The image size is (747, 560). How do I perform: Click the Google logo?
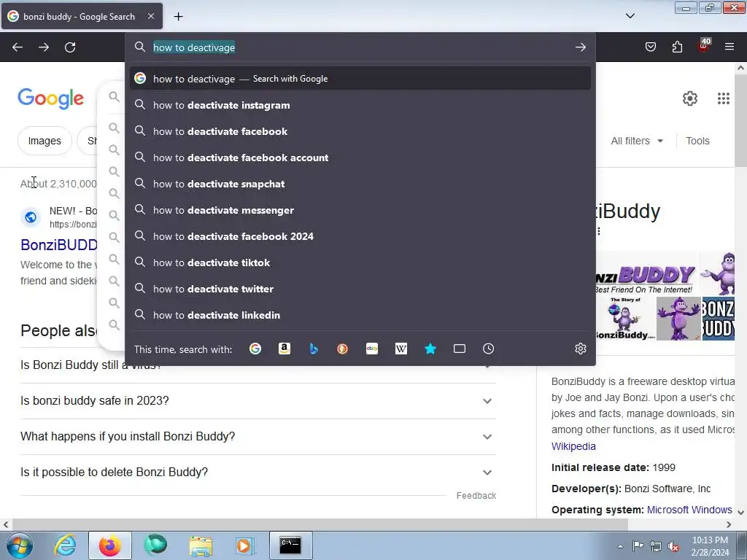tap(51, 98)
